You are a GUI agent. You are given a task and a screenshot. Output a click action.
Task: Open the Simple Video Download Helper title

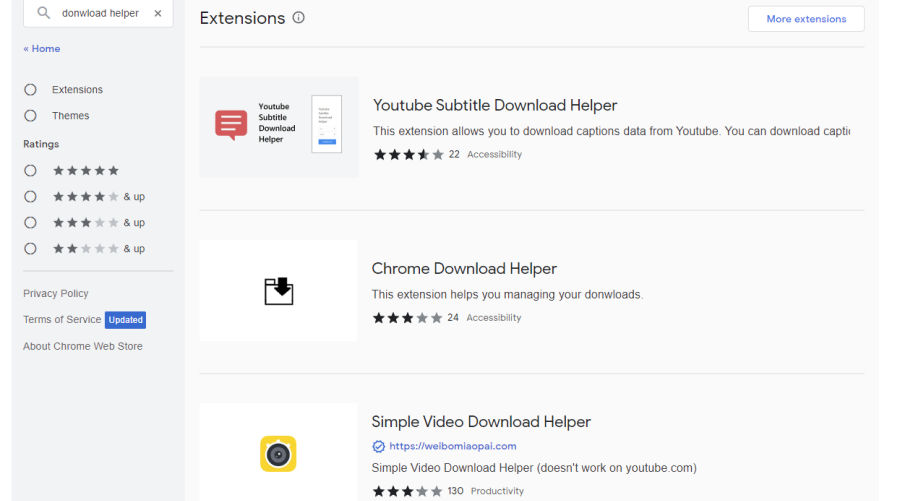(x=481, y=422)
